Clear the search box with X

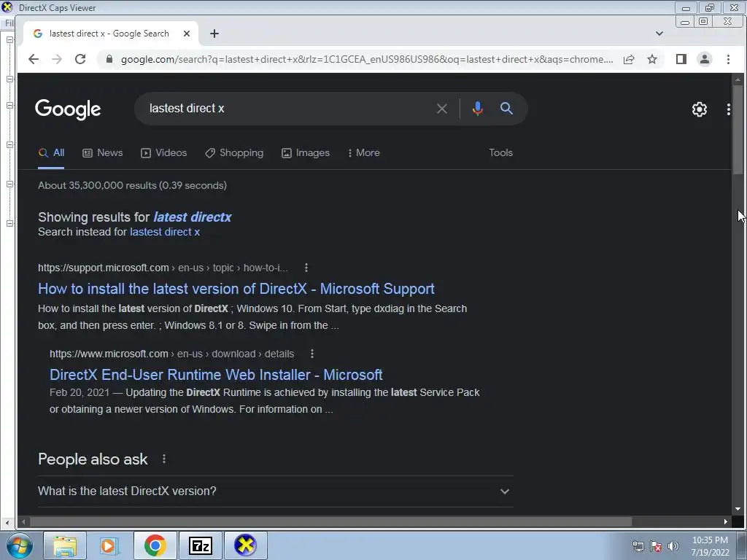pos(441,109)
